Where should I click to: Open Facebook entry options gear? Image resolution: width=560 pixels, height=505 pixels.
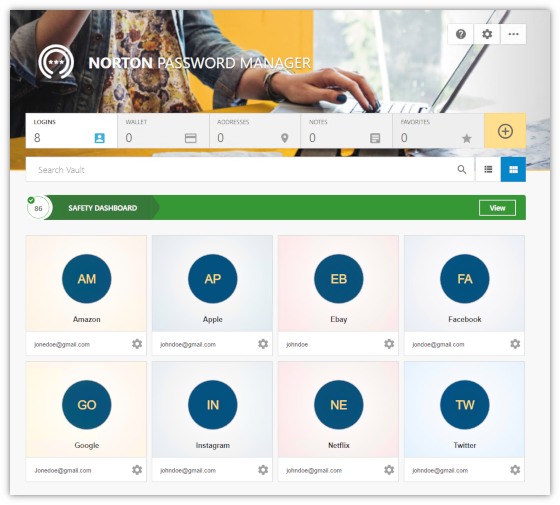[x=515, y=344]
